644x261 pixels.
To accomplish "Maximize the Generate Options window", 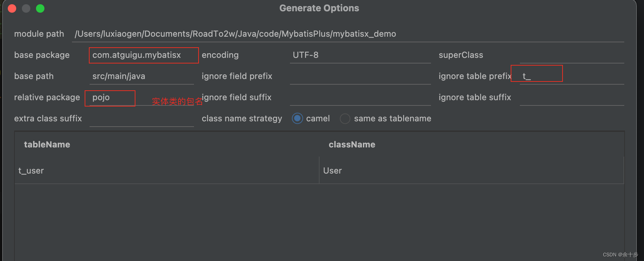I will click(40, 8).
